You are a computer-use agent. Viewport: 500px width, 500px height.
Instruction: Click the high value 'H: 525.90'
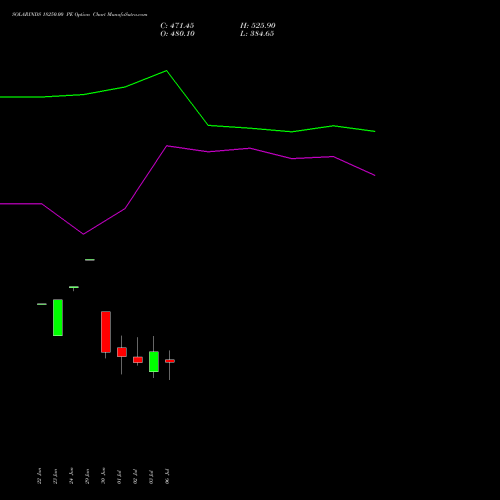[x=257, y=26]
